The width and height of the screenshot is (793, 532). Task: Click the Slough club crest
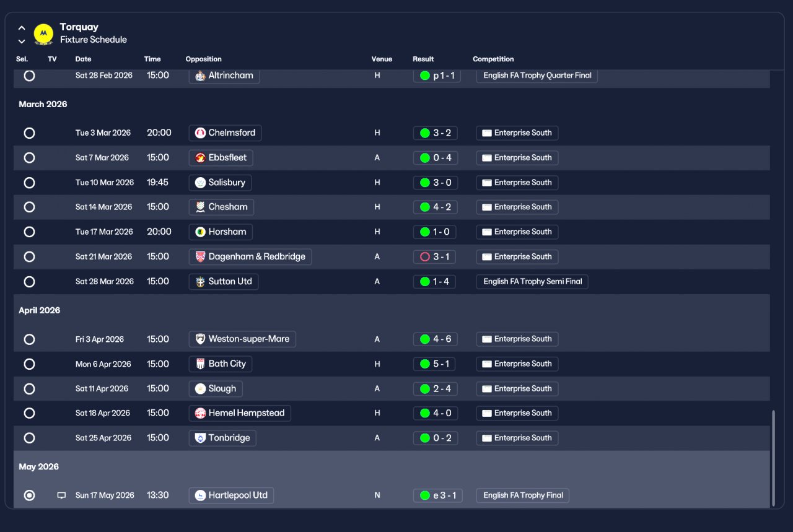click(x=200, y=389)
